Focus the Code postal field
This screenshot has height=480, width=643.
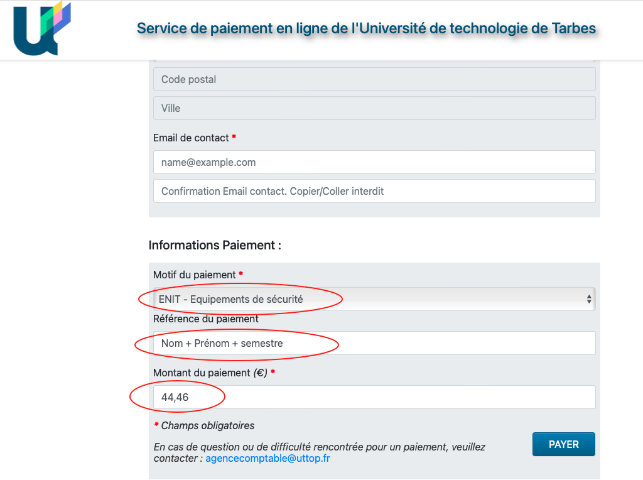(x=374, y=79)
